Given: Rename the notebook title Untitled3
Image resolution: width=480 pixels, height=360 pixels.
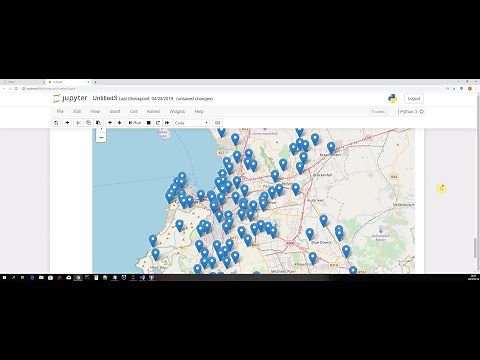Looking at the screenshot, I should (x=105, y=98).
